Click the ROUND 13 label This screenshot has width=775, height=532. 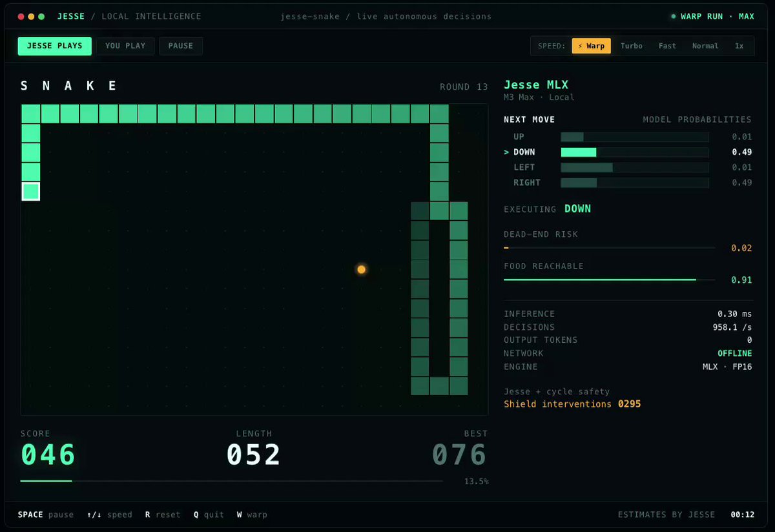pyautogui.click(x=464, y=87)
